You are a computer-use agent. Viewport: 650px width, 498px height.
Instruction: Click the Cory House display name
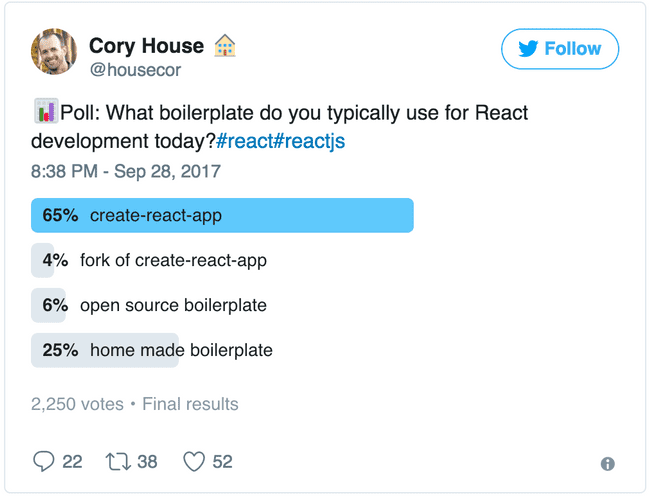click(x=146, y=46)
